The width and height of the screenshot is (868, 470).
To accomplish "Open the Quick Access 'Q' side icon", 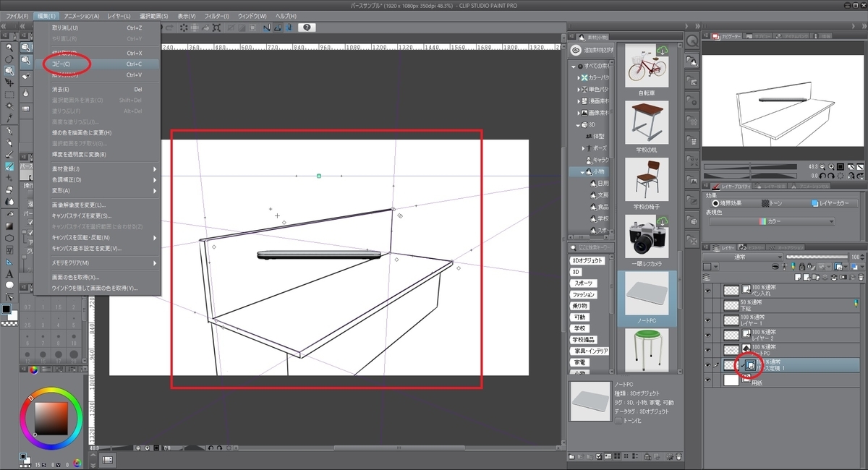I will [x=692, y=42].
